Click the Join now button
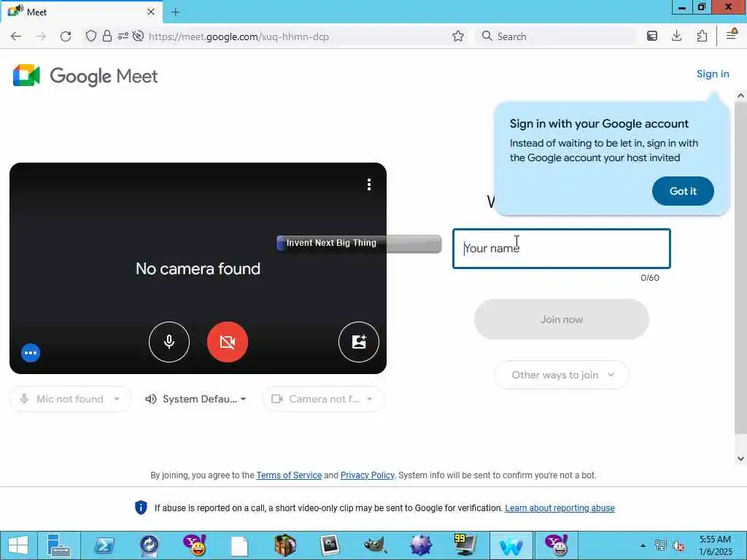 (x=562, y=319)
